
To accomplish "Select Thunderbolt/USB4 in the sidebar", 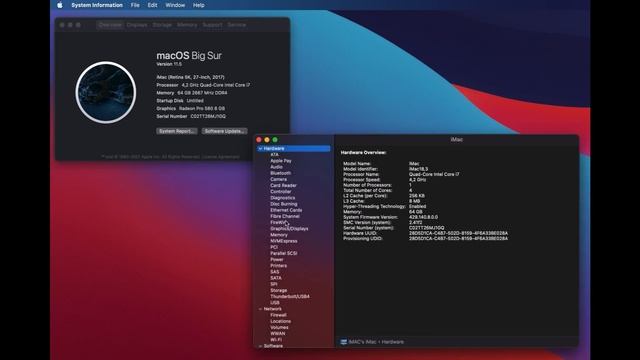I will 290,296.
